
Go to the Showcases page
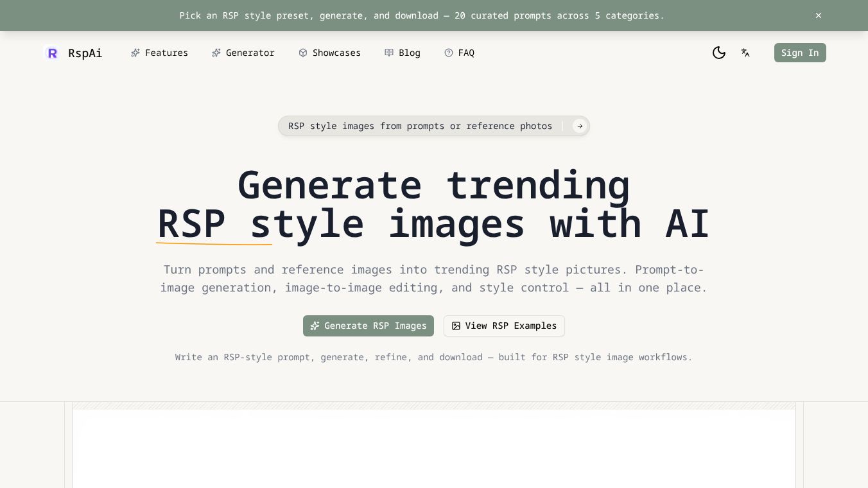[x=330, y=53]
